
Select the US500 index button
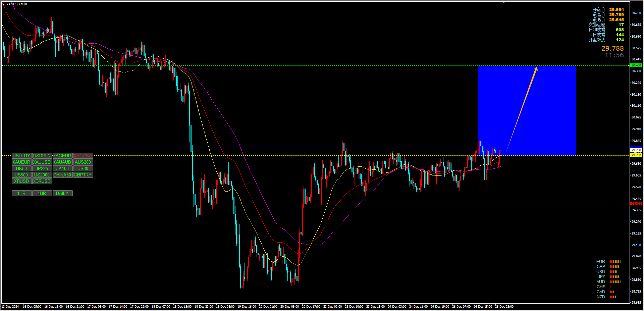pyautogui.click(x=21, y=175)
